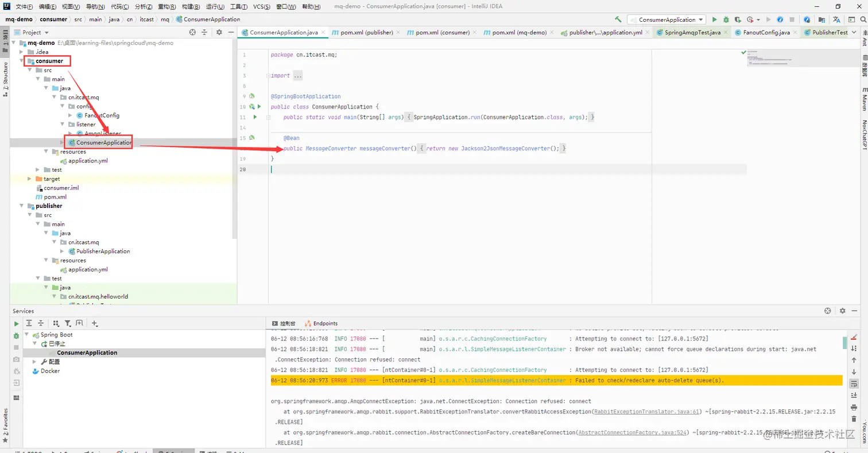Screen dimensions: 868x453
Task: Hide the Project panel with minus icon
Action: tap(230, 33)
